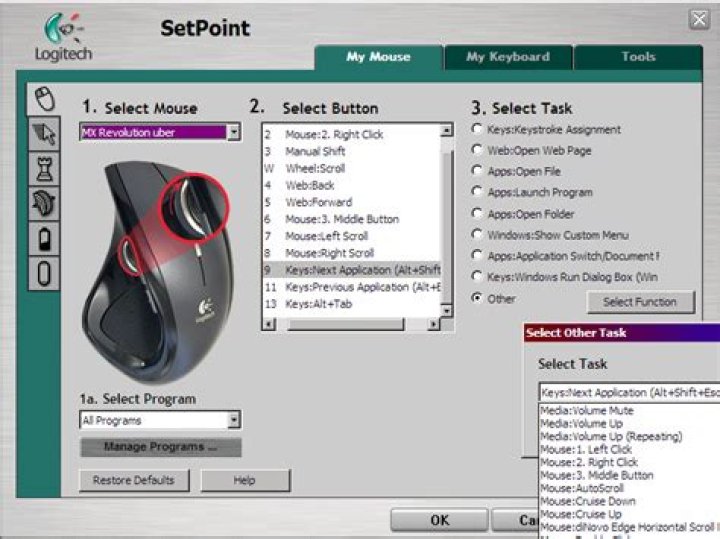Expand the MX Revolution uber mouse dropdown
The image size is (720, 539).
pos(234,133)
